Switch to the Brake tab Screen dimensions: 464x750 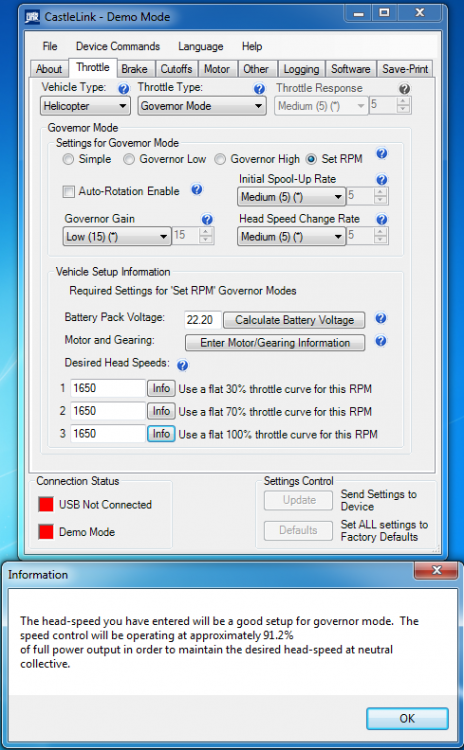[x=134, y=69]
